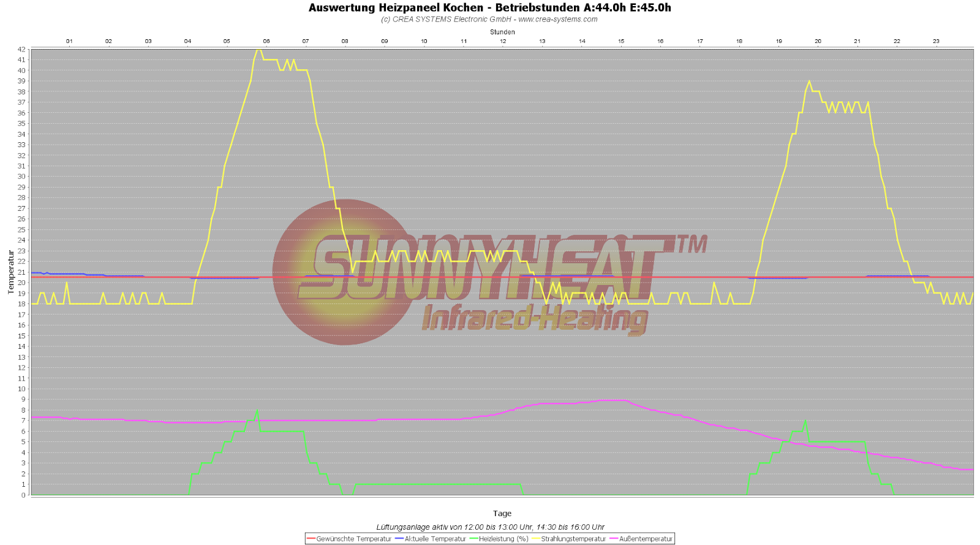Click hour tick '07' on top axis

pos(306,41)
